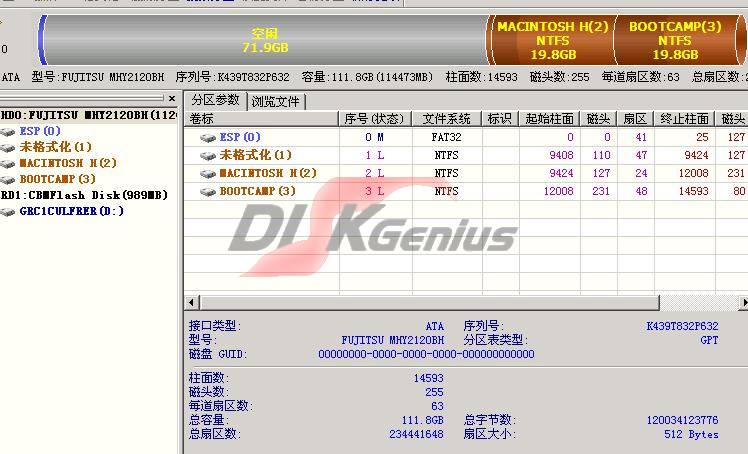
Task: Click end cylinder value 9424
Action: coord(696,155)
